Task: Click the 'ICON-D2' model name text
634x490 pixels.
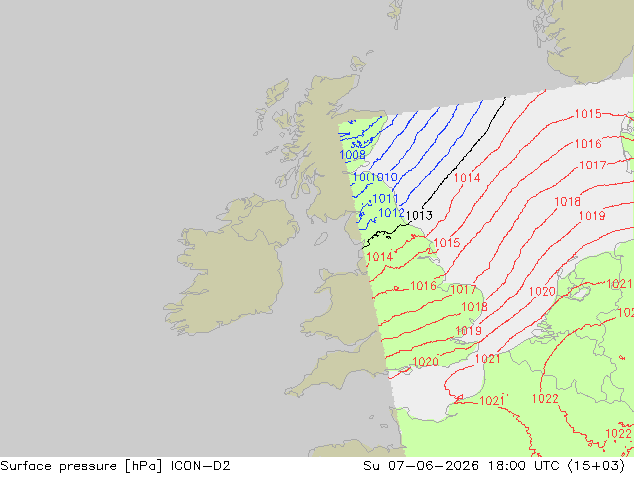Action: click(x=201, y=466)
